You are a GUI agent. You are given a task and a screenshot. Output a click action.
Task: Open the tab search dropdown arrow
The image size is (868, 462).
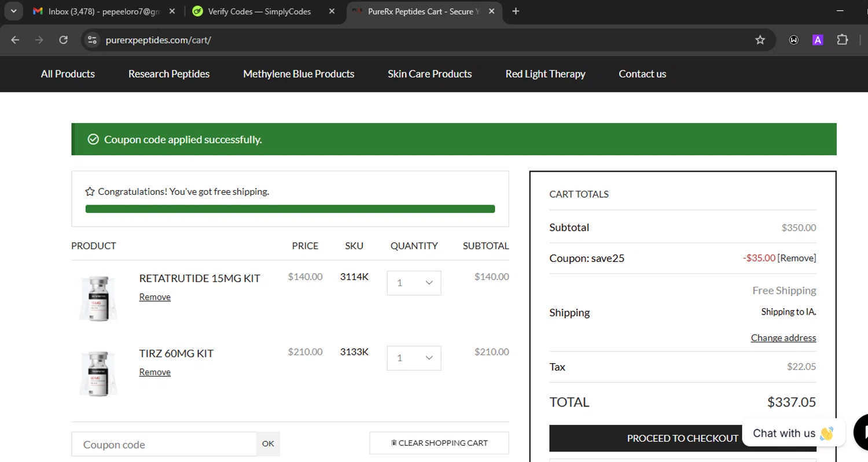pyautogui.click(x=13, y=11)
